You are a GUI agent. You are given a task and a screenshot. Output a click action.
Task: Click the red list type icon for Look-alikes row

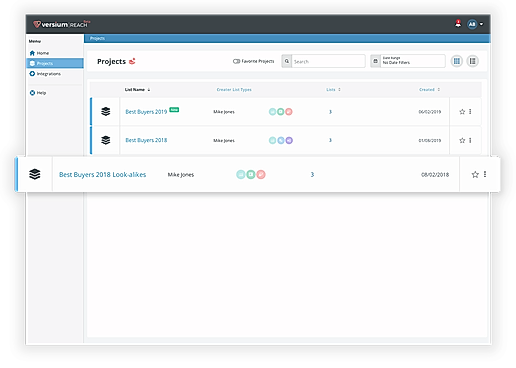(261, 174)
